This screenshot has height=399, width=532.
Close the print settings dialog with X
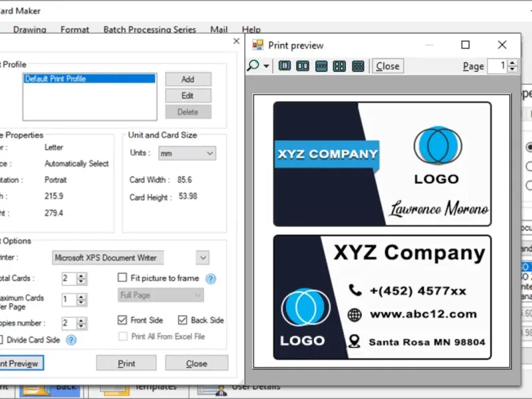(237, 41)
